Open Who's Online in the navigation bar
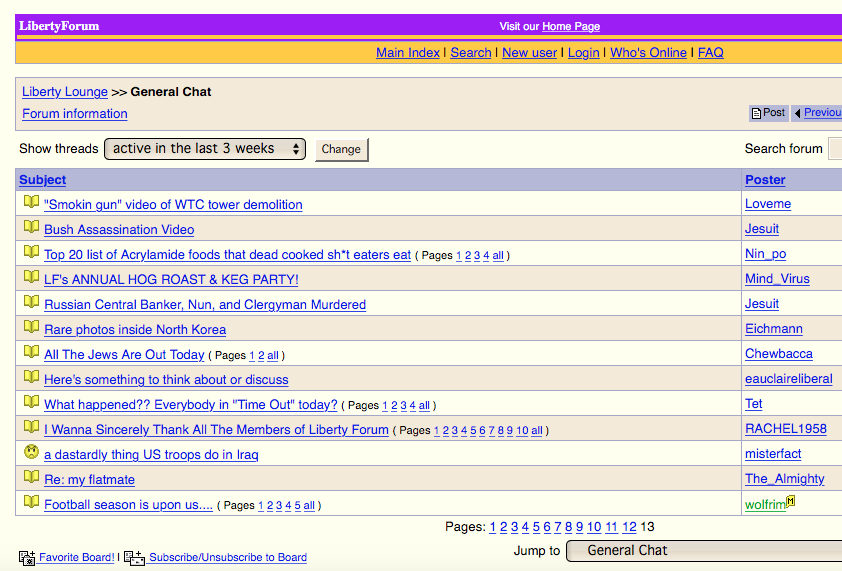 [648, 53]
